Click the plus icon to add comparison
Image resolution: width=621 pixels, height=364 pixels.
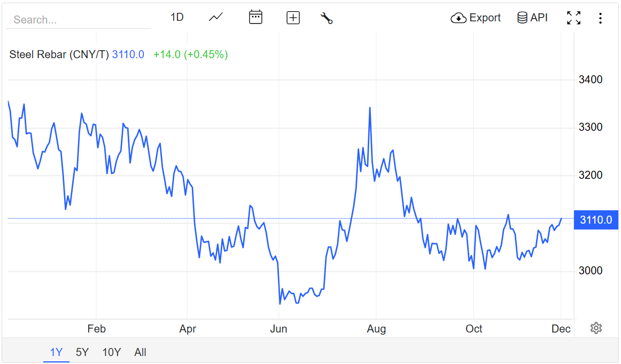point(293,18)
